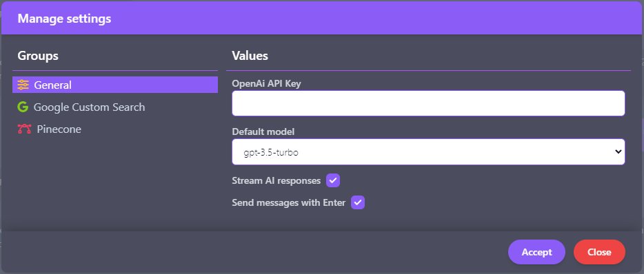Image resolution: width=644 pixels, height=274 pixels.
Task: Click the red Pinecone icon
Action: [x=24, y=129]
